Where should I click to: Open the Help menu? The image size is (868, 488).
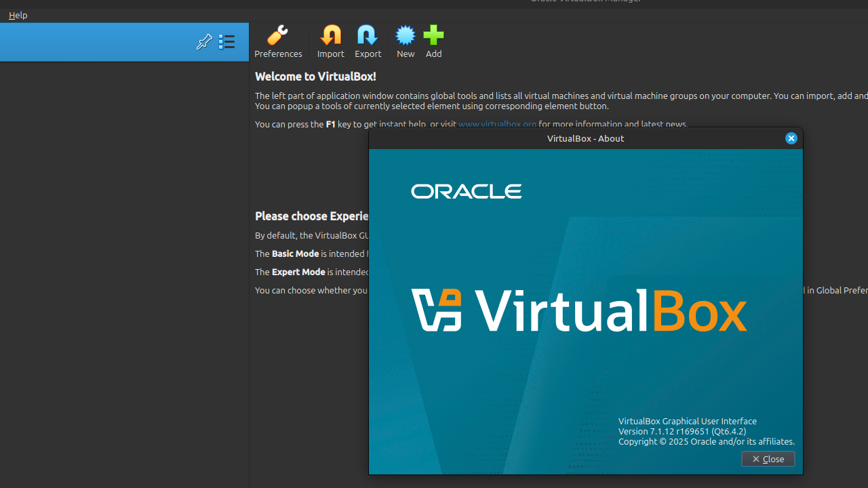click(18, 15)
